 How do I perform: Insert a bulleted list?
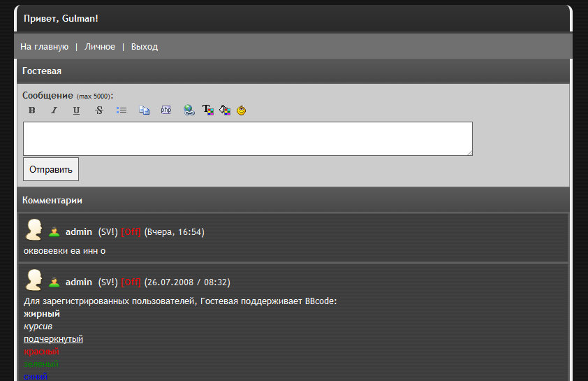coord(121,110)
